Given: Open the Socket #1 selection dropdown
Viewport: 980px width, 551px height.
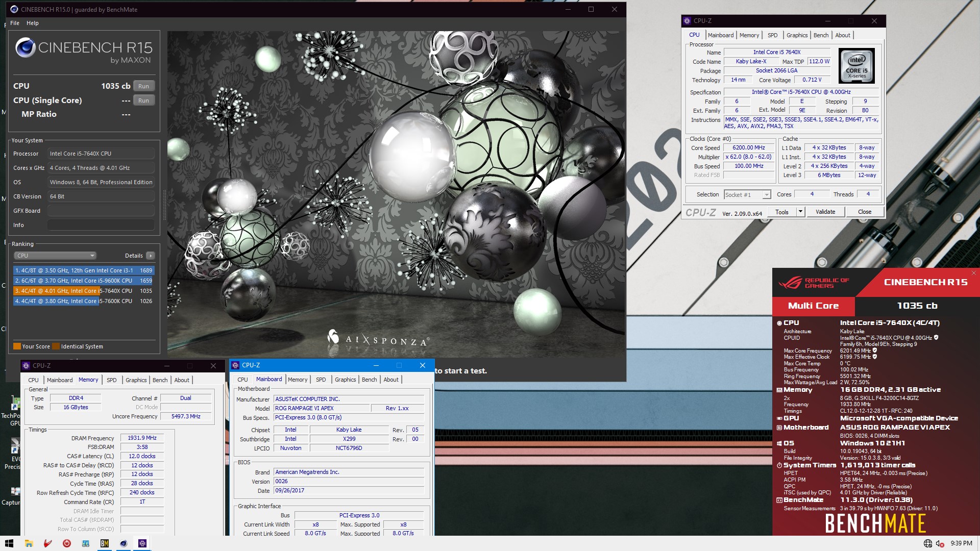Looking at the screenshot, I should (747, 195).
